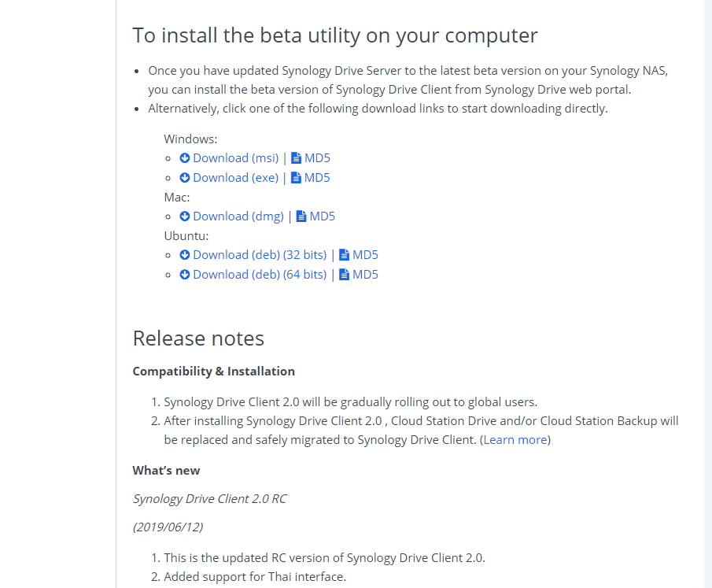The width and height of the screenshot is (712, 588).
Task: Click the Windows exe download arrow icon
Action: click(184, 177)
